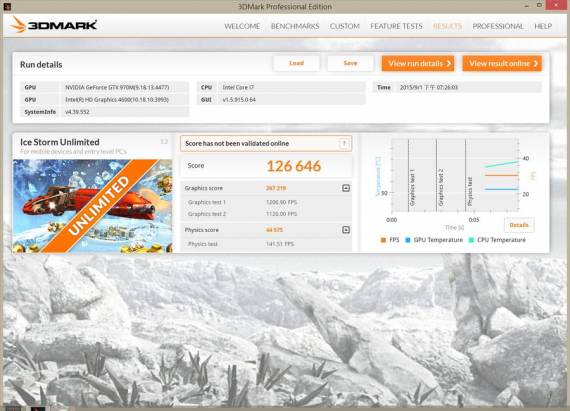Click the Graphics test 1 marker in chart
This screenshot has width=570, height=411.
412,188
